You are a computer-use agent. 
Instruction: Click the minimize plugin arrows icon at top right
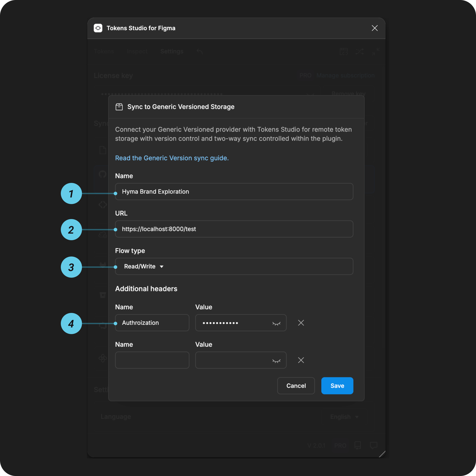tap(376, 51)
